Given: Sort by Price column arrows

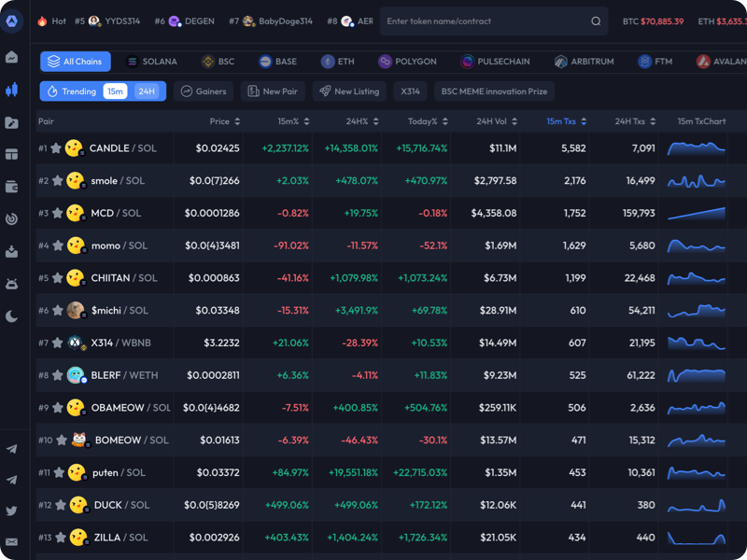Looking at the screenshot, I should pos(237,121).
